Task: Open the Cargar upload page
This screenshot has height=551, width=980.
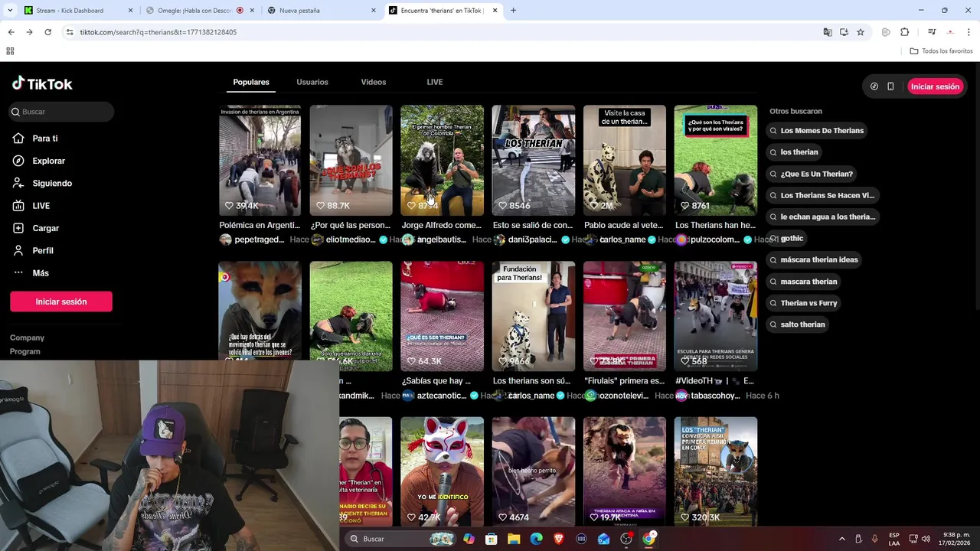Action: pyautogui.click(x=45, y=228)
